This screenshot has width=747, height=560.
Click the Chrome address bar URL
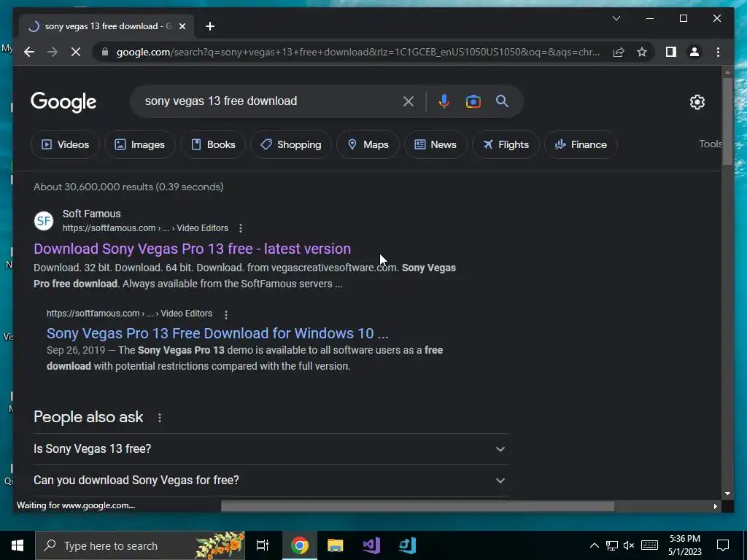(357, 52)
